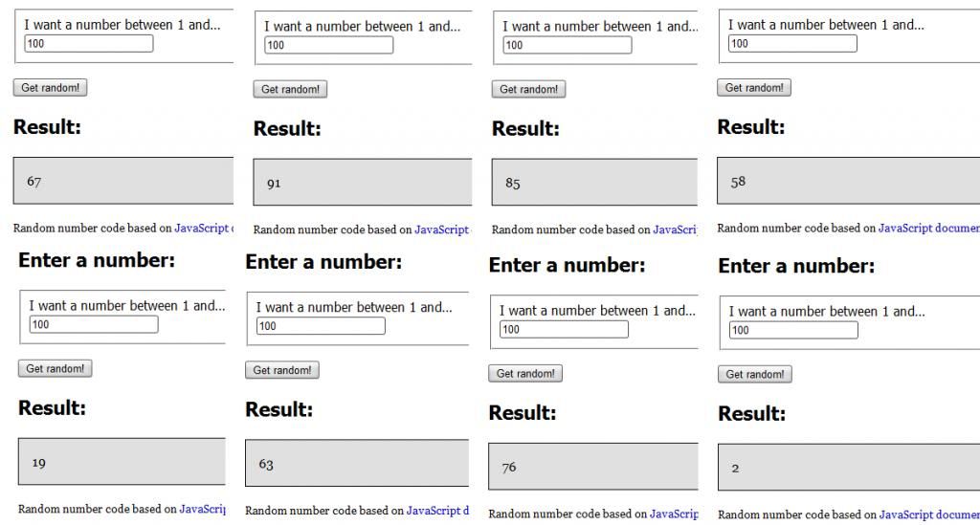The height and width of the screenshot is (525, 980).
Task: Click the number input above result 91
Action: [x=328, y=46]
